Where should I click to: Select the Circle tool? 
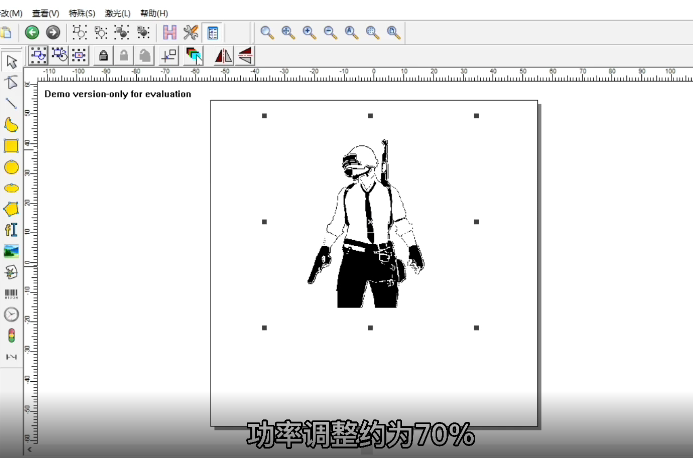11,167
